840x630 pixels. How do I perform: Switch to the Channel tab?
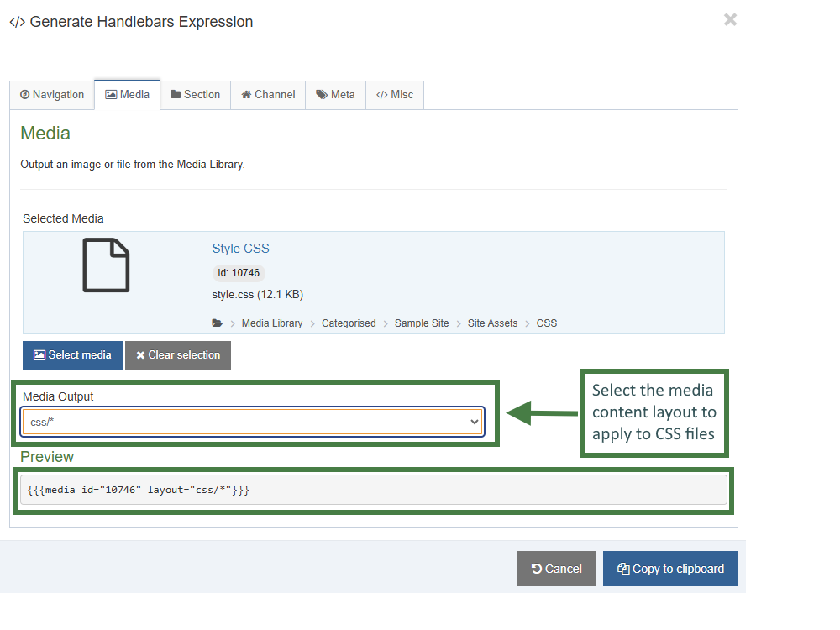[267, 95]
